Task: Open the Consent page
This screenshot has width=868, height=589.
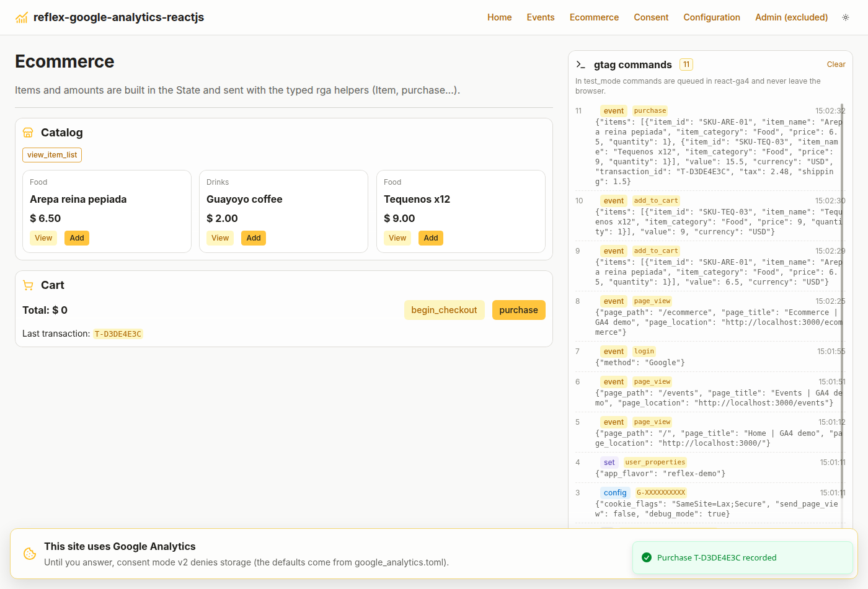Action: pos(651,17)
